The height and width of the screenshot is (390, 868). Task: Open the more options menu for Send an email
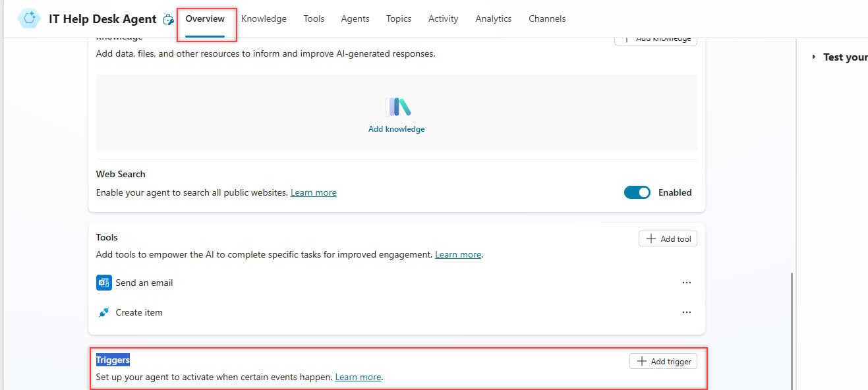[687, 283]
